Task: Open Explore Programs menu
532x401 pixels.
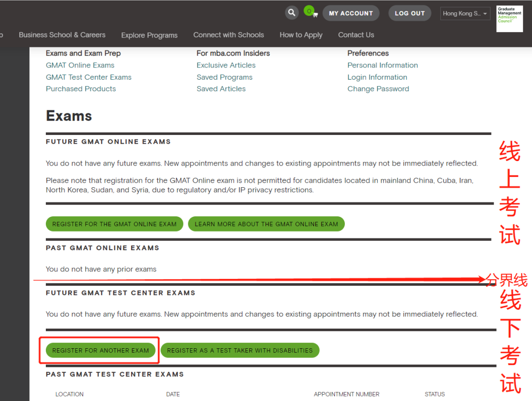Action: pyautogui.click(x=149, y=35)
